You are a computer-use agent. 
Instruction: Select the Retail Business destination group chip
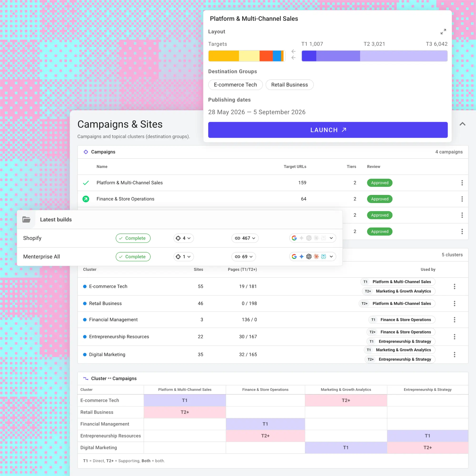point(289,85)
